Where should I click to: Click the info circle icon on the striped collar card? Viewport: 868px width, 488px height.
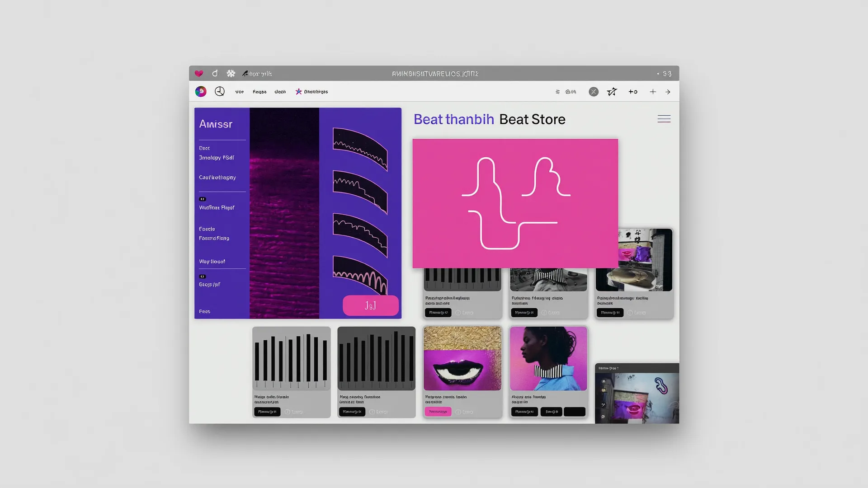coord(544,313)
